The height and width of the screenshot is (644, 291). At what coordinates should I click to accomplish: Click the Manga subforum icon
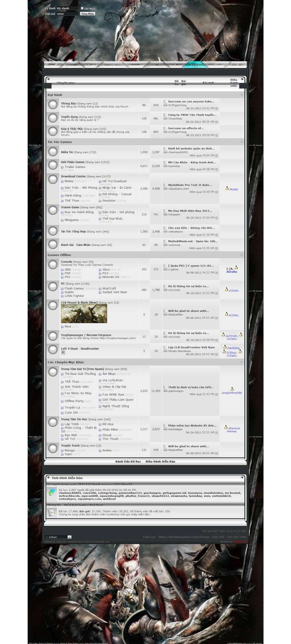tap(62, 451)
